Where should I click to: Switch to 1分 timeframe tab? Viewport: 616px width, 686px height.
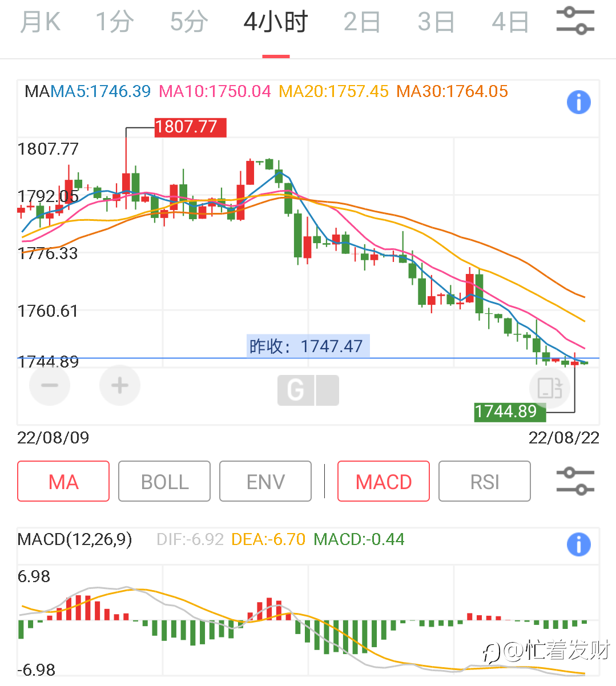pyautogui.click(x=115, y=22)
